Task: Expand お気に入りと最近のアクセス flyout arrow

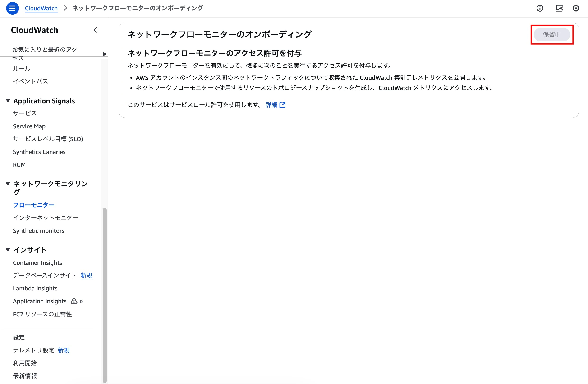Action: click(x=105, y=54)
